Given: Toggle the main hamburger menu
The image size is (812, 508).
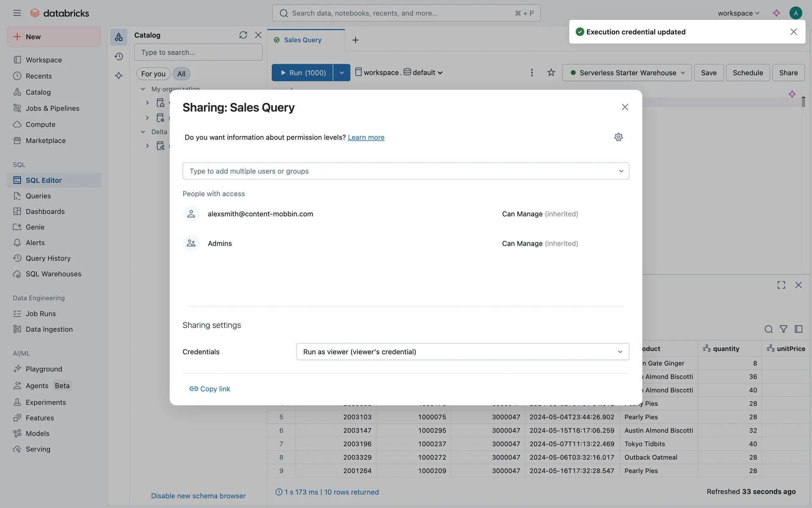Looking at the screenshot, I should pos(17,13).
